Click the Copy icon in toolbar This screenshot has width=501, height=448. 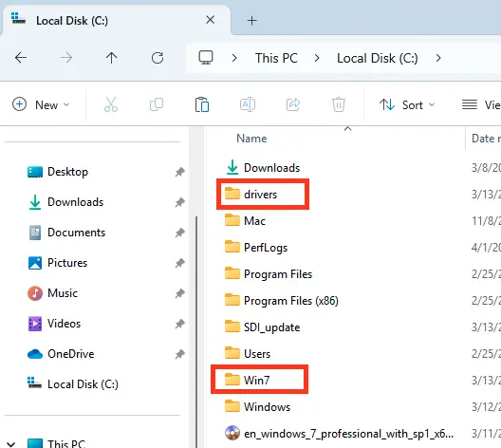coord(157,104)
